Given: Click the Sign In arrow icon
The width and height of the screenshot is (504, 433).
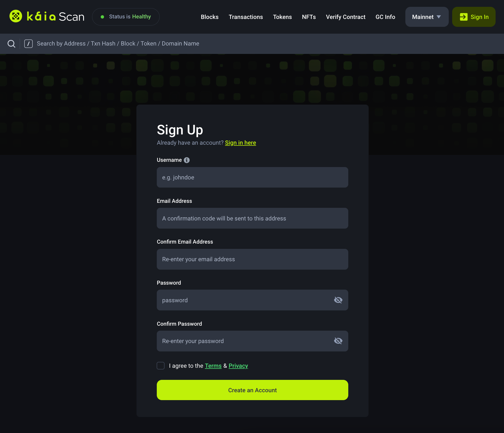Looking at the screenshot, I should click(x=463, y=17).
